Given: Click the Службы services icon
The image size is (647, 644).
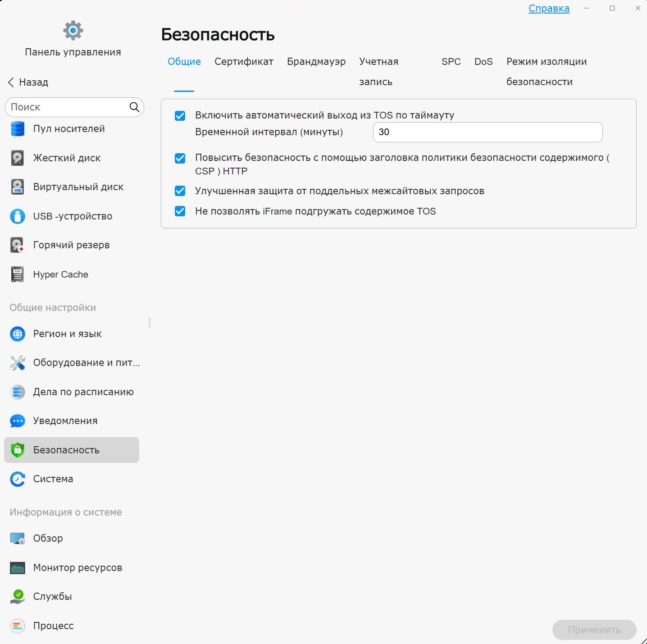Looking at the screenshot, I should tap(18, 597).
